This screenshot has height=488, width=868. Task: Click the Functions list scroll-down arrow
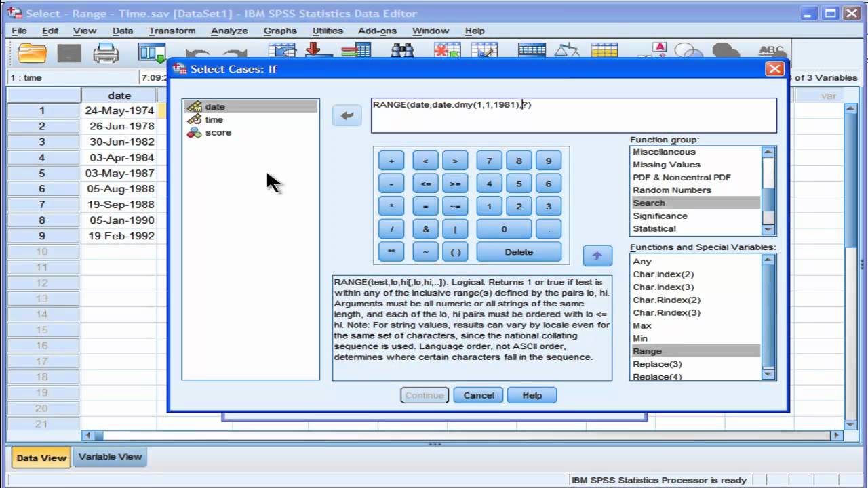(768, 373)
